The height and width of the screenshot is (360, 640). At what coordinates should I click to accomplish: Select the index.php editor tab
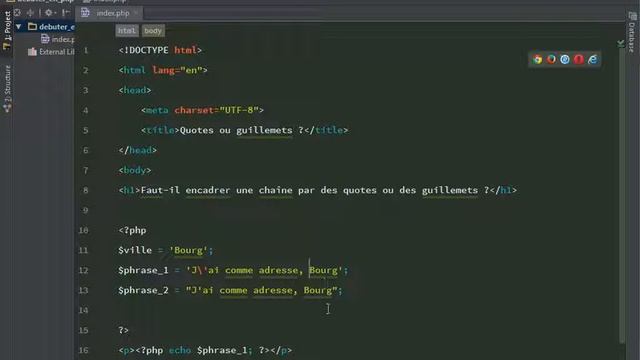pos(109,13)
